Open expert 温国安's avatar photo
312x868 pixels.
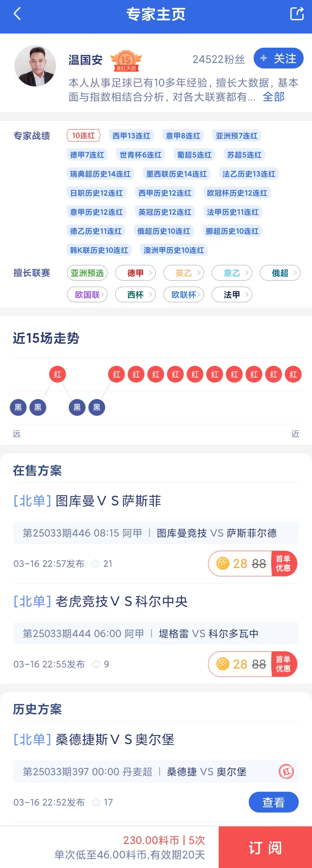click(x=35, y=66)
